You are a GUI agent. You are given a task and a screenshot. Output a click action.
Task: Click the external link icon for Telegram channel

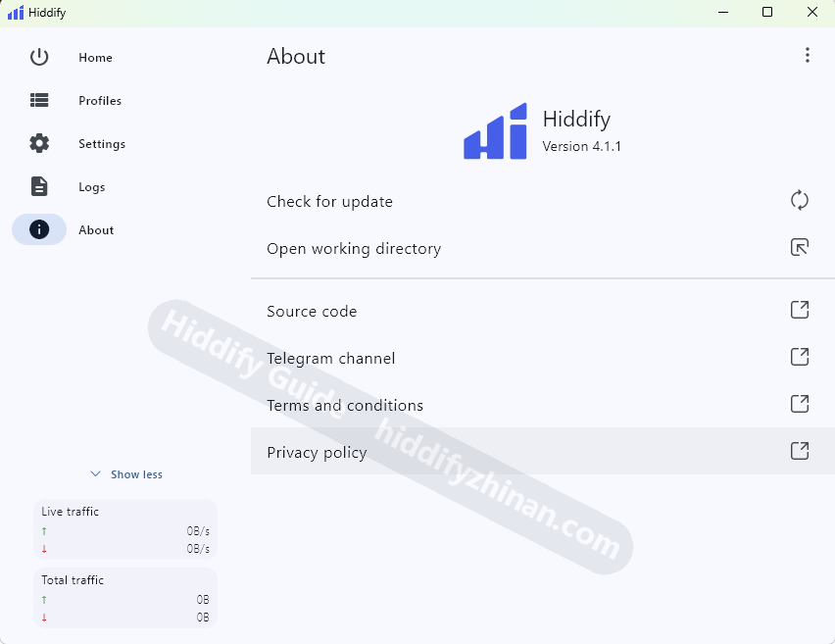(x=800, y=357)
